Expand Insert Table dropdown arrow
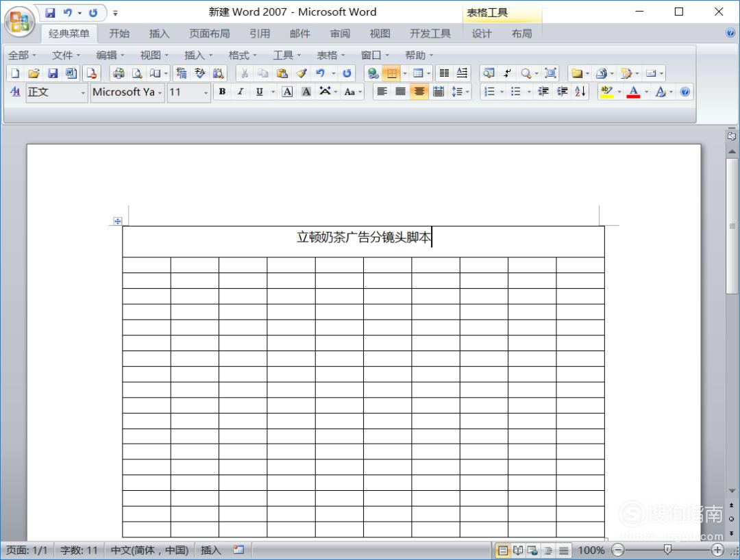Image resolution: width=740 pixels, height=560 pixels. (428, 73)
